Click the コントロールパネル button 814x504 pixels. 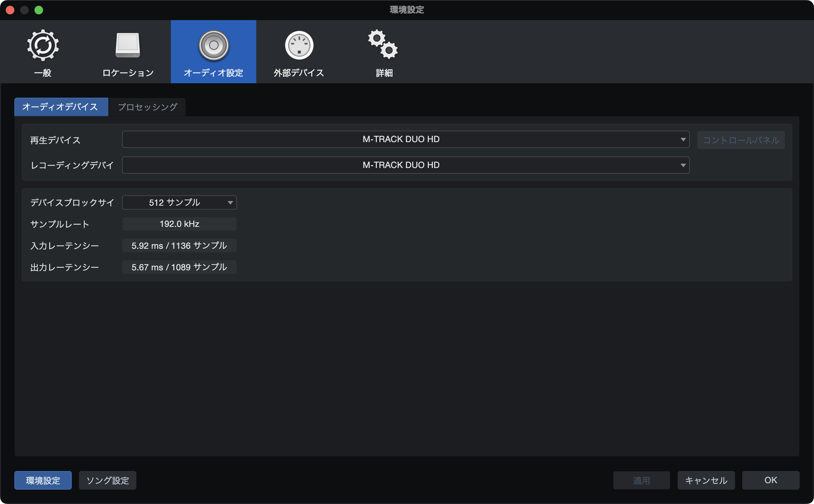[x=741, y=140]
